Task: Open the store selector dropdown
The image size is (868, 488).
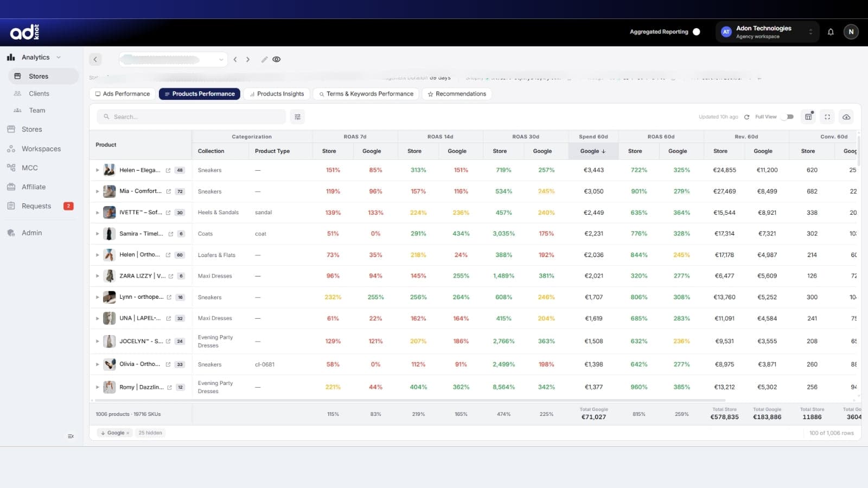Action: [x=173, y=60]
